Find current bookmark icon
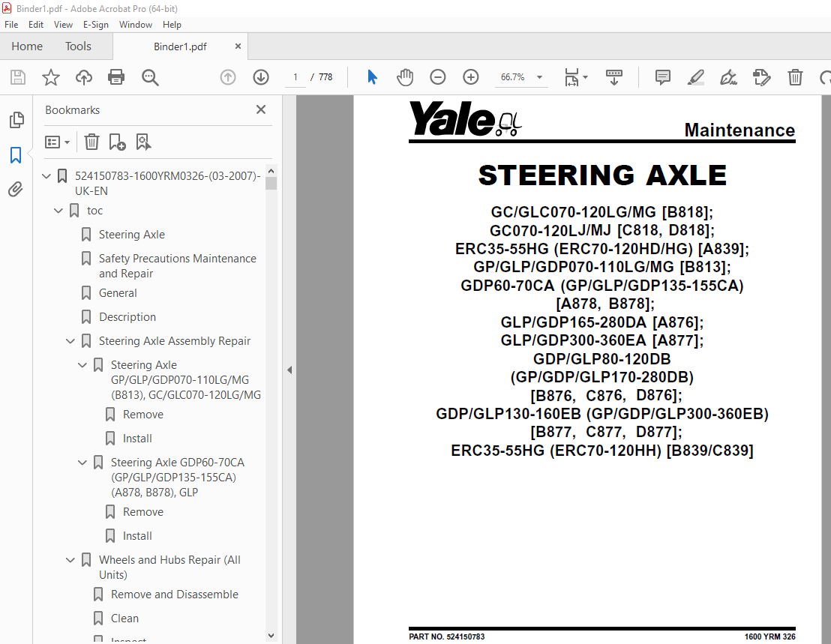831x644 pixels. [x=143, y=142]
